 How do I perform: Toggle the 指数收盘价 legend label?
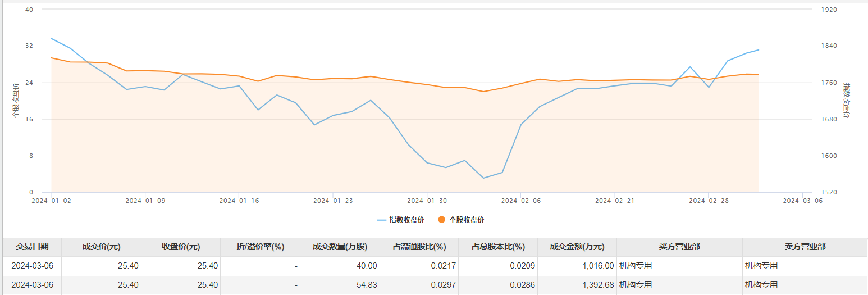tap(406, 220)
